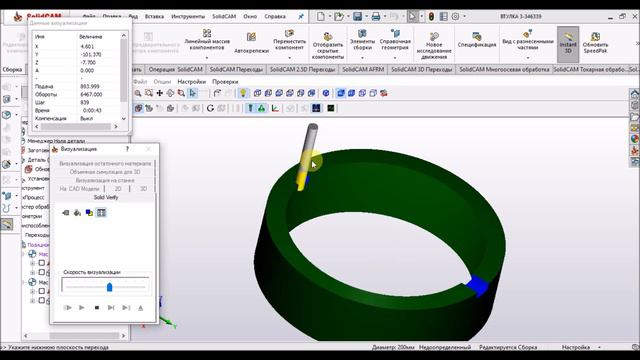
Task: Open dropdown under Элементы сборки
Action: 362,58
